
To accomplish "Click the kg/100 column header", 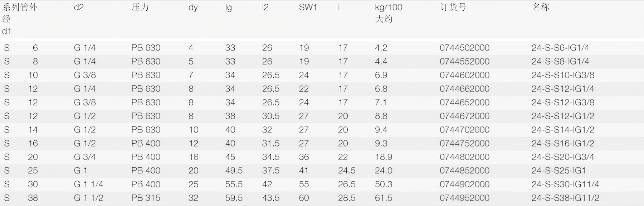I will [389, 7].
